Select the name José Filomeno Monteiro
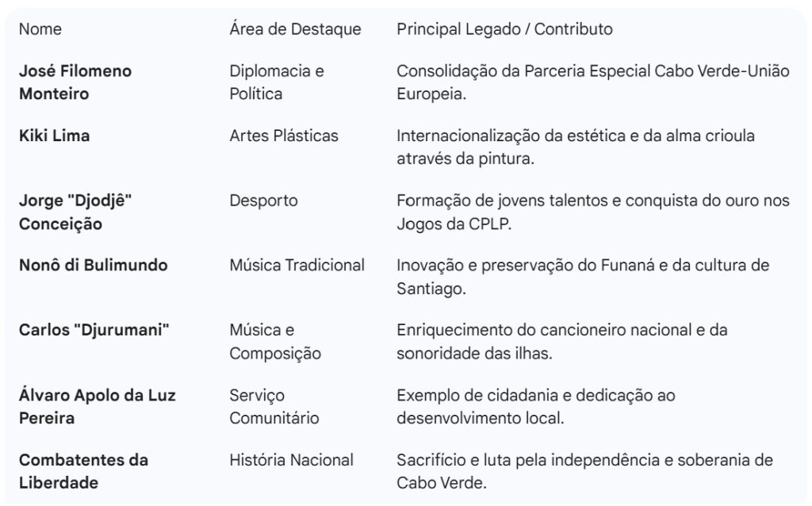Screen dimensions: 812x506 [x=75, y=82]
